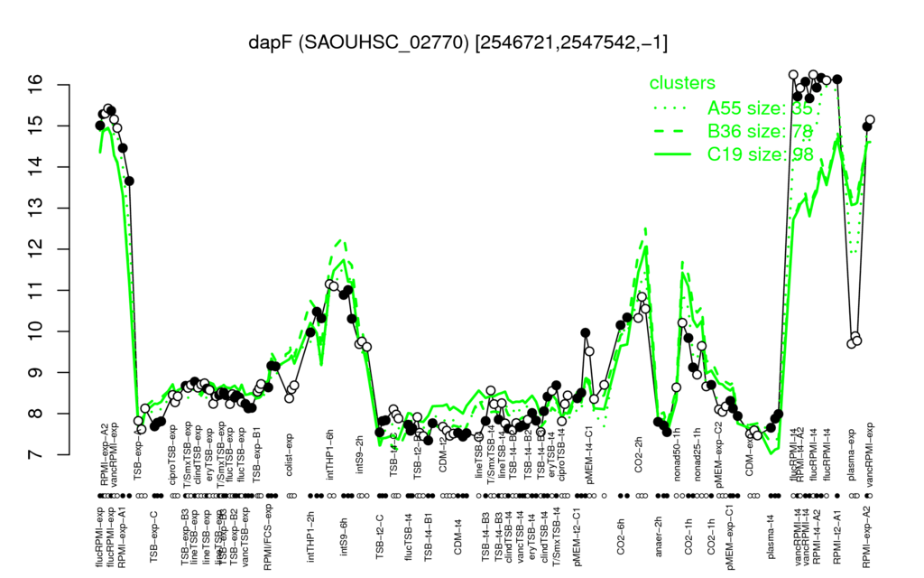Click the y-axis tick label 12
The width and height of the screenshot is (924, 578).
(x=36, y=249)
